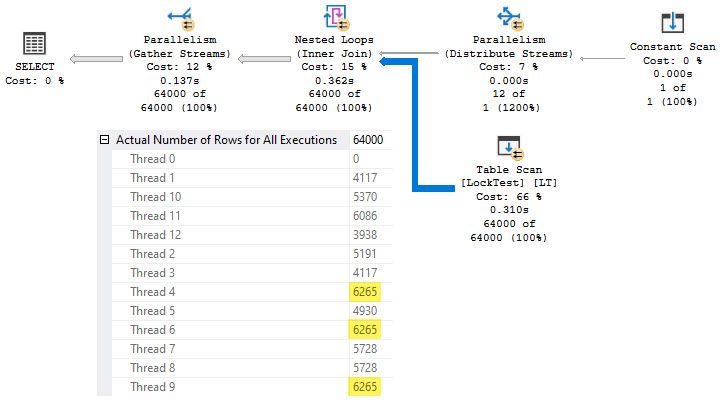Select 'Cost: 12 %' under Gather Streams
The image size is (725, 405).
point(179,67)
